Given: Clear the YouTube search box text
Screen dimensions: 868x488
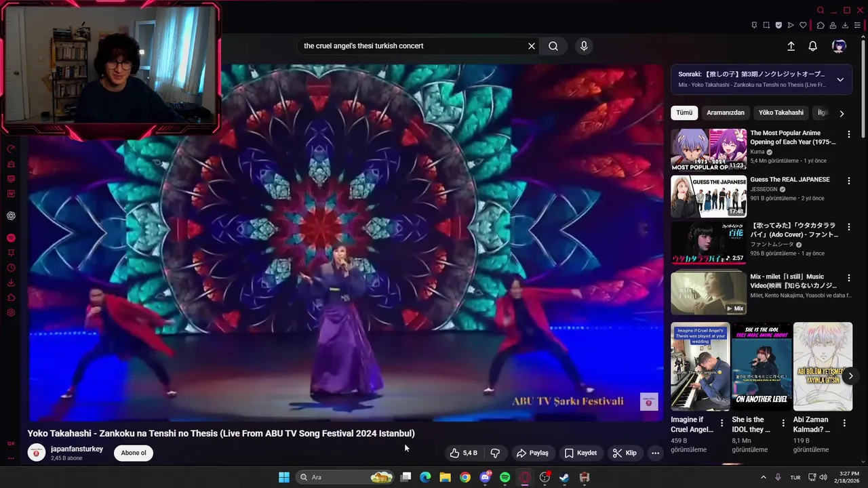Looking at the screenshot, I should [532, 46].
